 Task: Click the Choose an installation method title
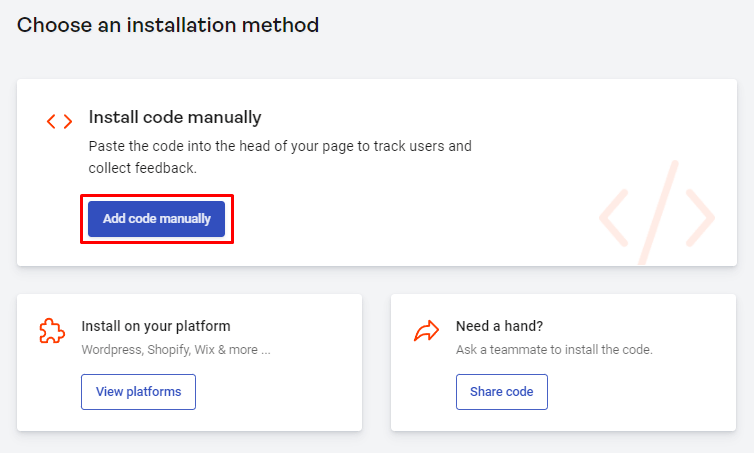click(x=168, y=25)
